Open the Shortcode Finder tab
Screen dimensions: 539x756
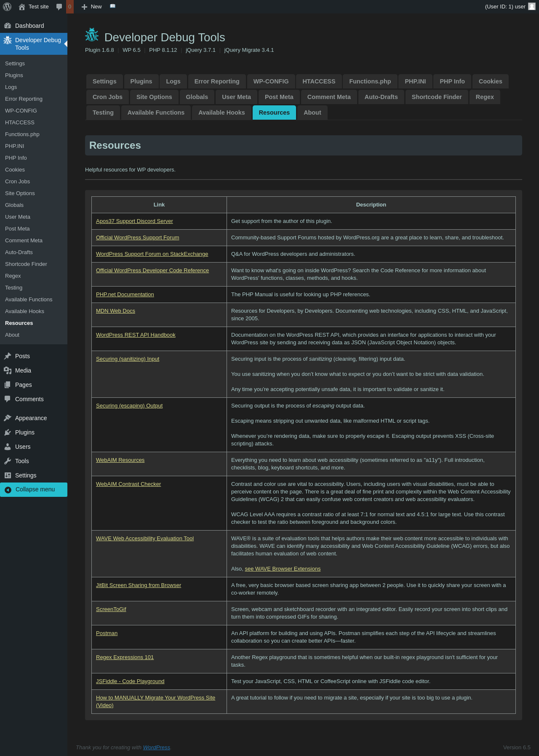click(x=437, y=97)
